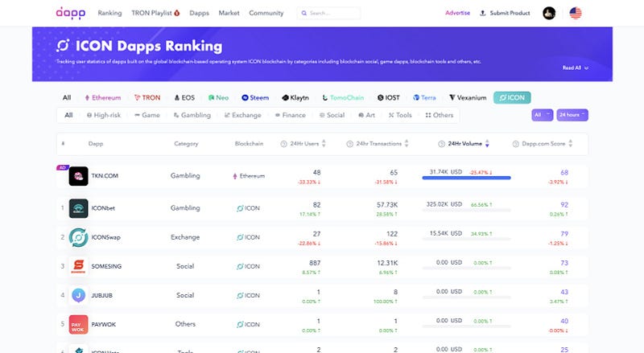Sort by Dapp.com Score column arrows

570,144
